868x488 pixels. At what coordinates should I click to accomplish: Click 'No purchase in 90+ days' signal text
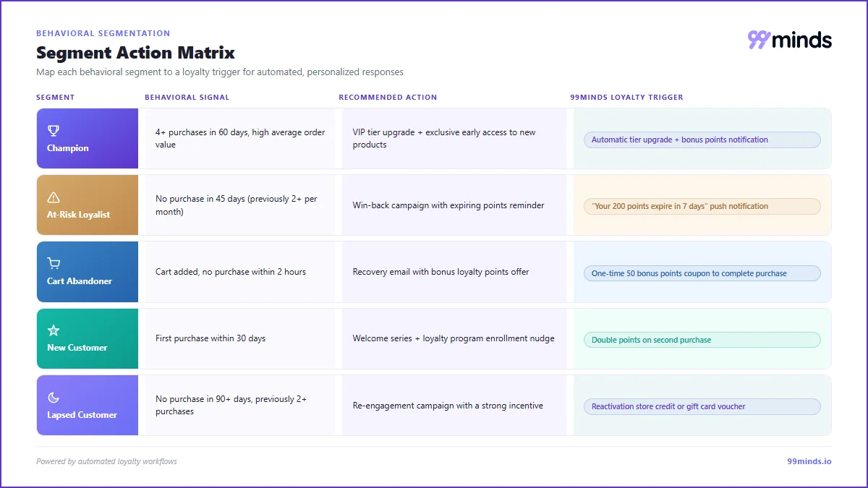click(231, 405)
